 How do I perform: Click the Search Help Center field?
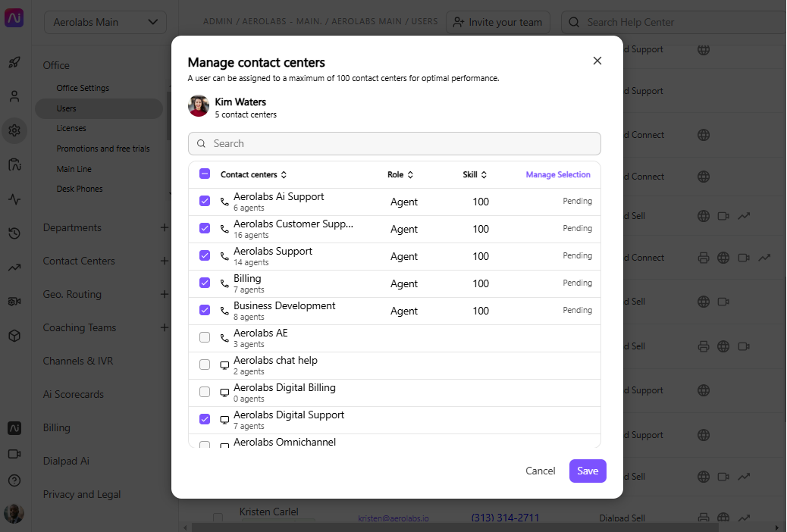point(673,22)
